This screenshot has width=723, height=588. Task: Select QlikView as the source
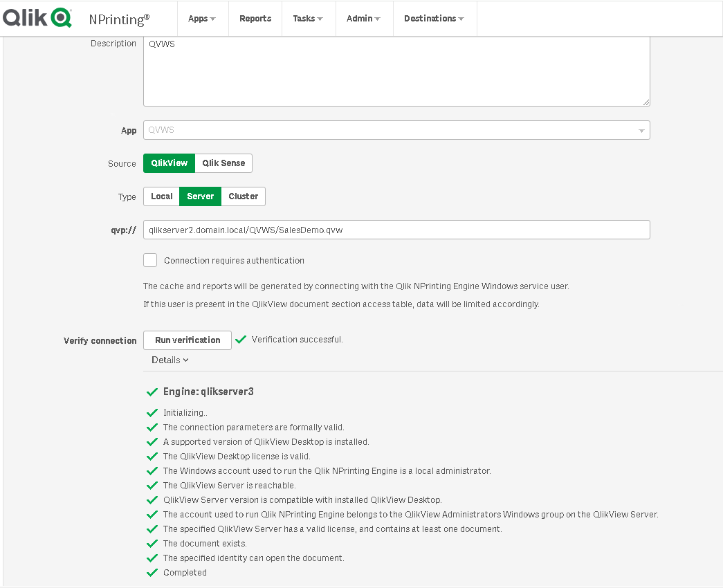tap(170, 163)
